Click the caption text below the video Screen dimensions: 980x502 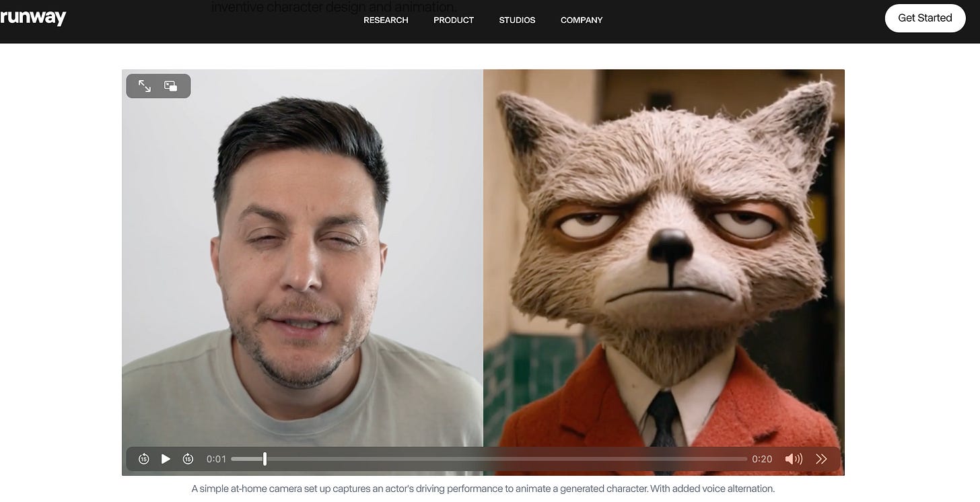(x=483, y=489)
